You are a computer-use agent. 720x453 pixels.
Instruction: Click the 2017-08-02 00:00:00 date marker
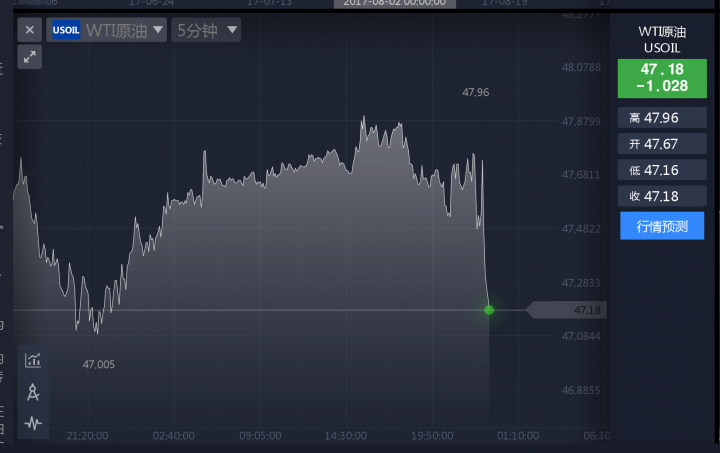[394, 4]
